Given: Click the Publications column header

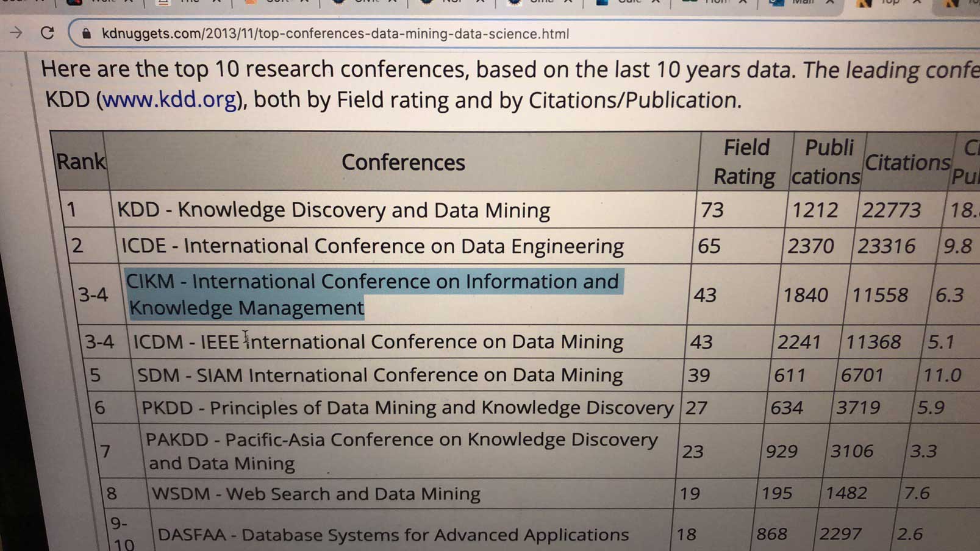Looking at the screenshot, I should tap(827, 162).
